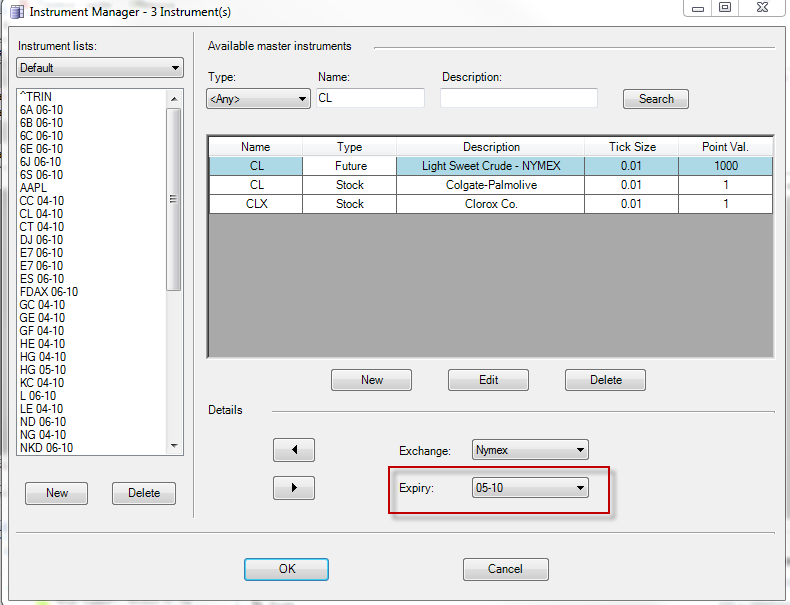Click the instrument list scrollbar thumb
This screenshot has height=605, width=790.
pyautogui.click(x=174, y=199)
